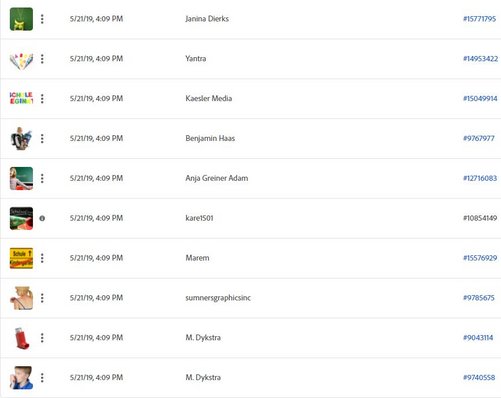Viewport: 501px width, 398px height.
Task: Open asset link #15576929
Action: pyautogui.click(x=480, y=258)
